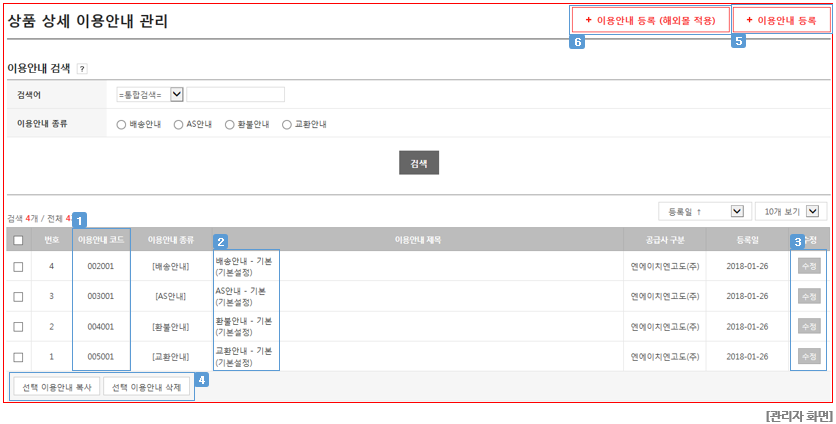Viewport: 836px width, 424px height.
Task: Click the 상품 상세 이용안내 관리 page title
Action: (87, 21)
